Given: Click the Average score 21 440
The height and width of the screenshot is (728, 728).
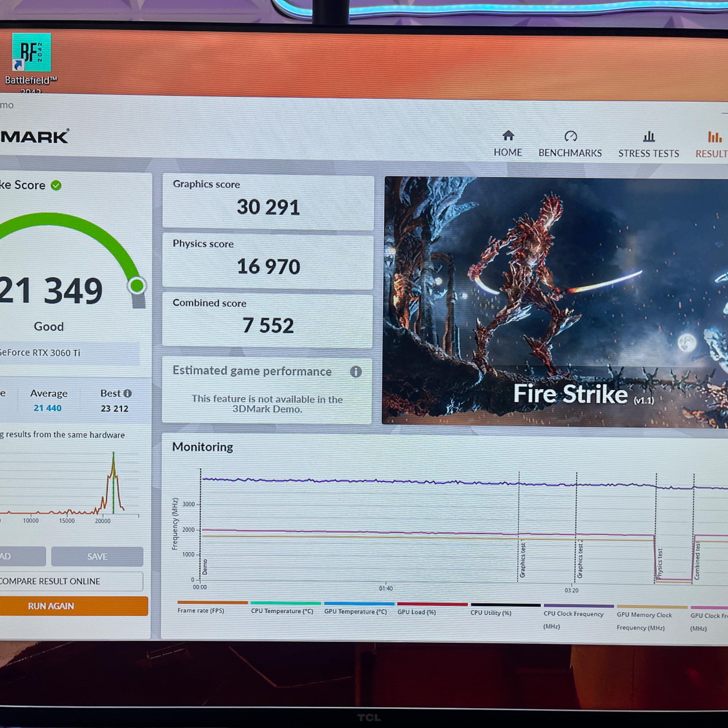Looking at the screenshot, I should [48, 408].
